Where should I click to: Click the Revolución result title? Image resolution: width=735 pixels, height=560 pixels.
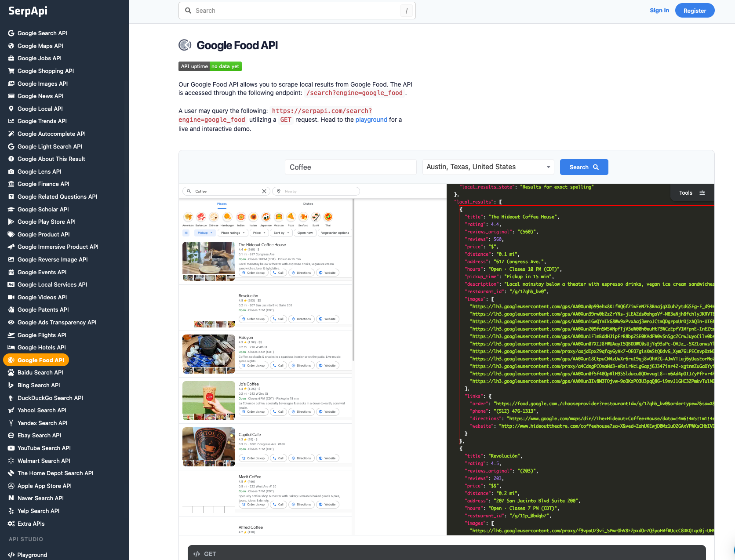tap(248, 296)
